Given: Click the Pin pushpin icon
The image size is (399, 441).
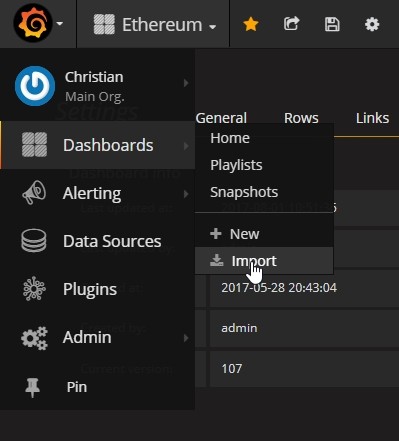Looking at the screenshot, I should 32,387.
